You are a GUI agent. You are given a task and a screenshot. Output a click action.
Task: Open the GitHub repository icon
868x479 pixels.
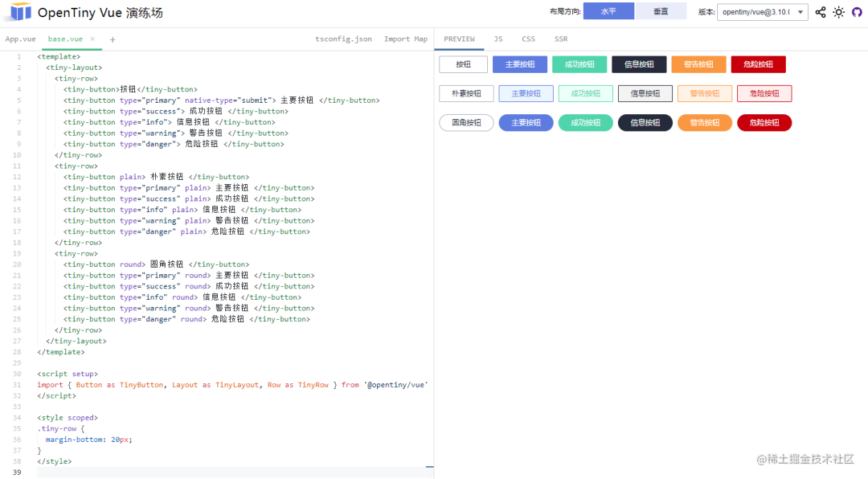coord(857,12)
